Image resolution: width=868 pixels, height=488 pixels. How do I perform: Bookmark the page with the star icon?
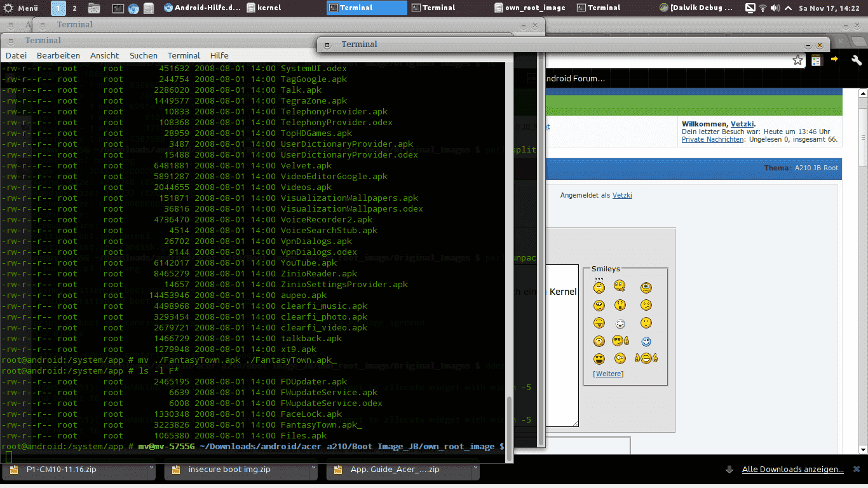coord(797,60)
